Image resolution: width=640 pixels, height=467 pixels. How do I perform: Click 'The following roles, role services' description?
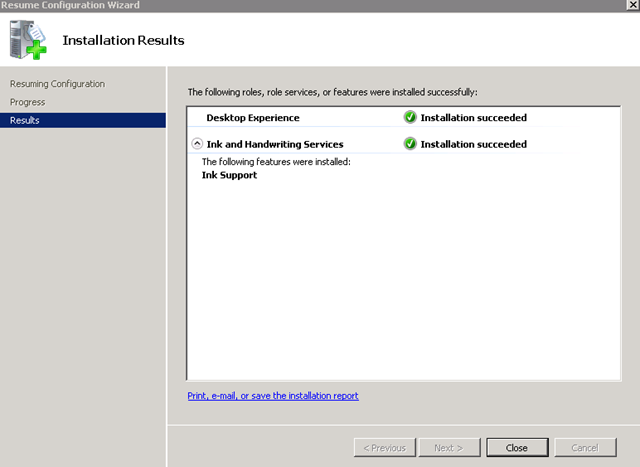332,92
